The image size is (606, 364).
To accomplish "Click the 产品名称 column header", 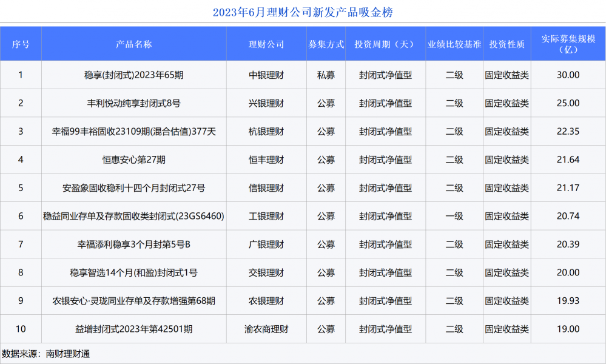I will (133, 44).
